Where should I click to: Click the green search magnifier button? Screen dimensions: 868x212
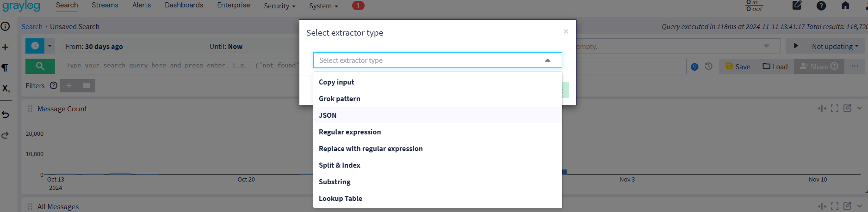point(40,66)
